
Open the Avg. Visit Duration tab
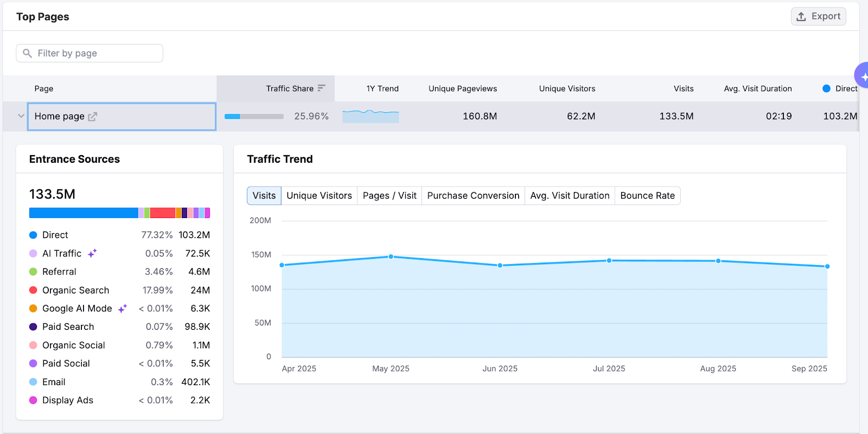(x=570, y=196)
